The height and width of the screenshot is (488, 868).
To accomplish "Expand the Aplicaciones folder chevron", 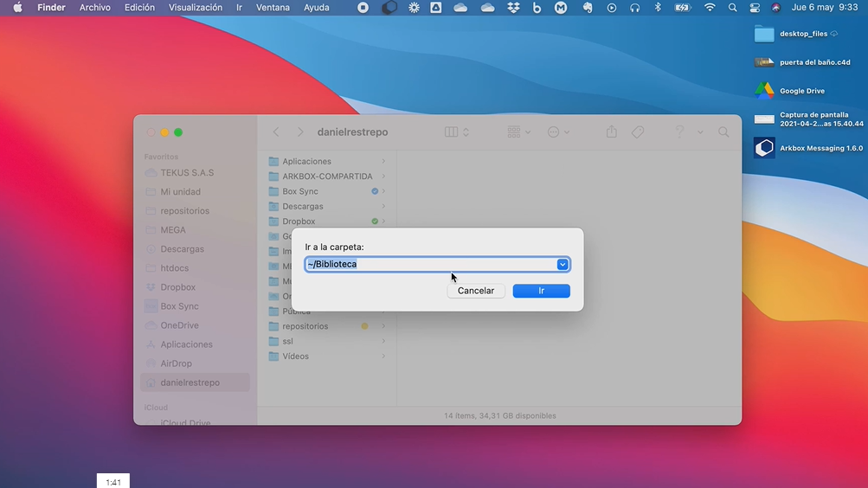I will coord(383,162).
